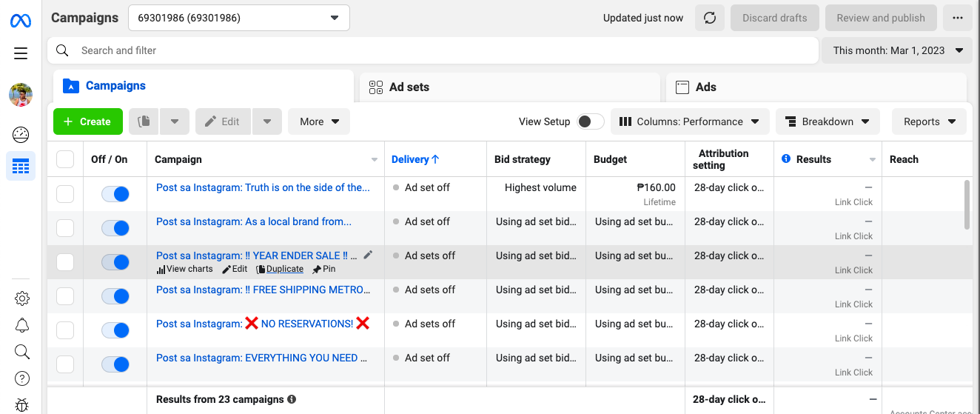Image resolution: width=980 pixels, height=414 pixels.
Task: Click the refresh data icon
Action: 709,18
